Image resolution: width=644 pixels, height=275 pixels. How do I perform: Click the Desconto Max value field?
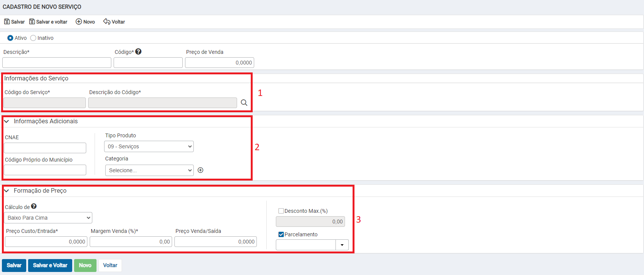[x=310, y=222]
